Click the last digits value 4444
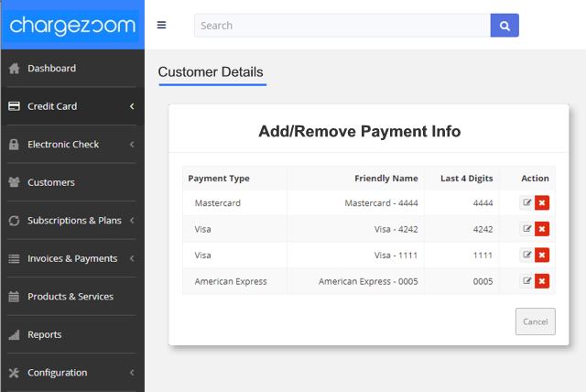 tap(483, 203)
